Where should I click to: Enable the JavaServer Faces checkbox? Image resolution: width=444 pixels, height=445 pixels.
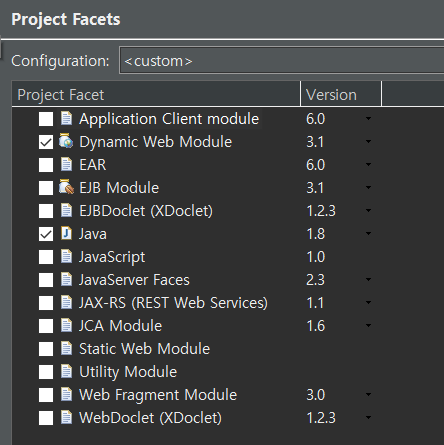pos(46,280)
